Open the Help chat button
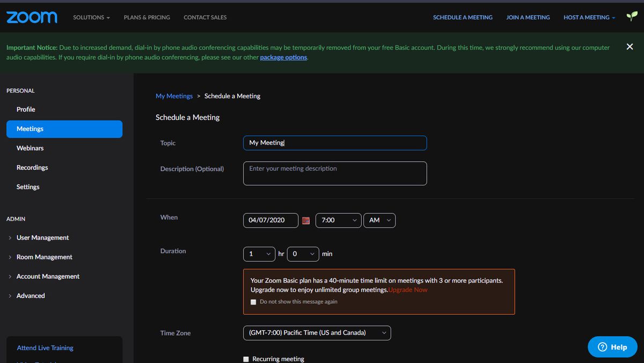 [x=612, y=347]
